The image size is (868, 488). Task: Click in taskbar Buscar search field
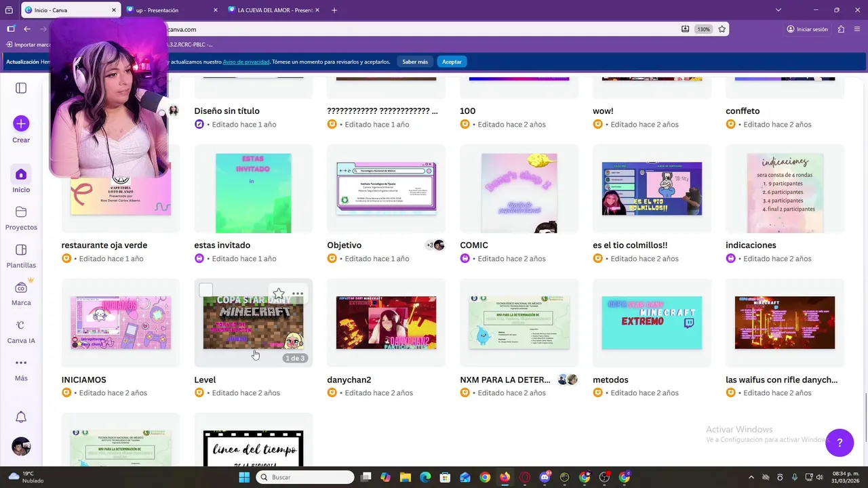pyautogui.click(x=304, y=477)
